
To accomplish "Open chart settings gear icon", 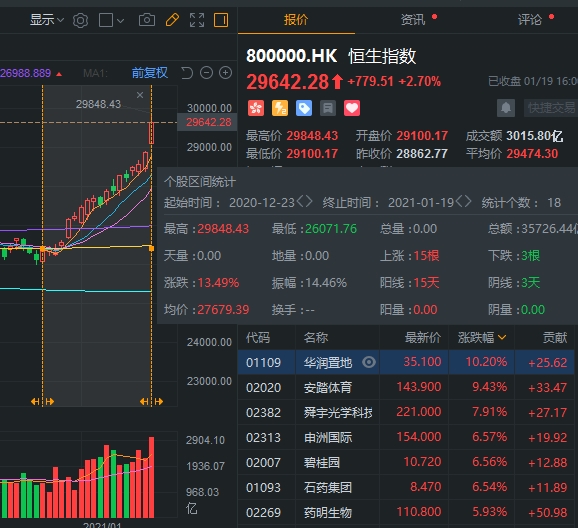I will pyautogui.click(x=80, y=20).
